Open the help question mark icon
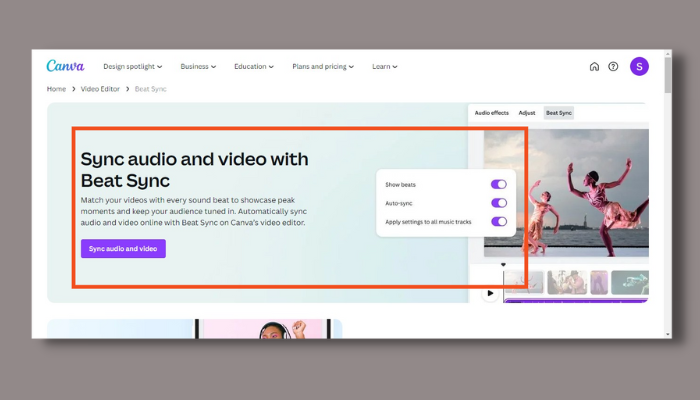The height and width of the screenshot is (400, 700). [x=613, y=67]
